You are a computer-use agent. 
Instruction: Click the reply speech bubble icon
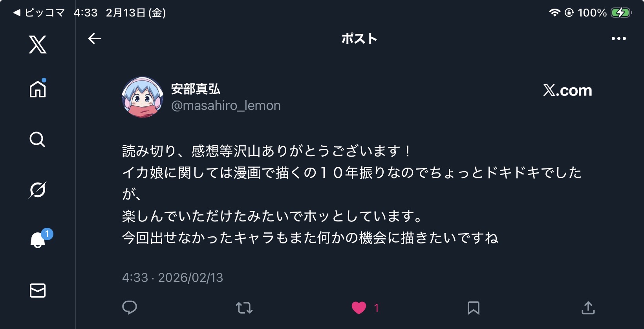click(130, 307)
